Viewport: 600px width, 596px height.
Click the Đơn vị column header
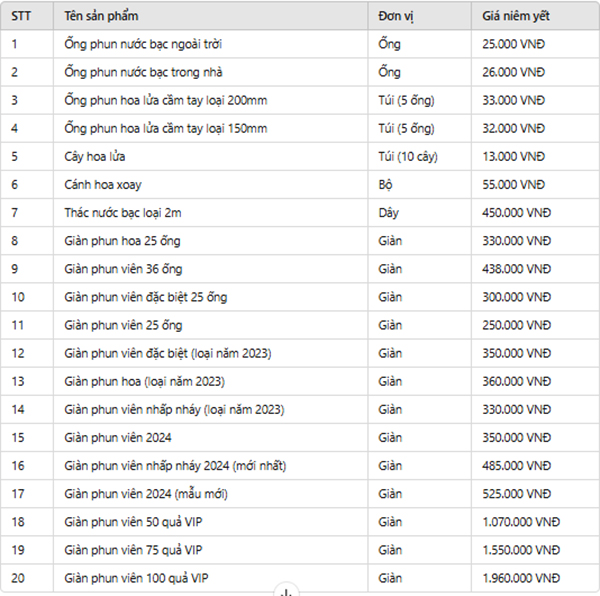(397, 17)
